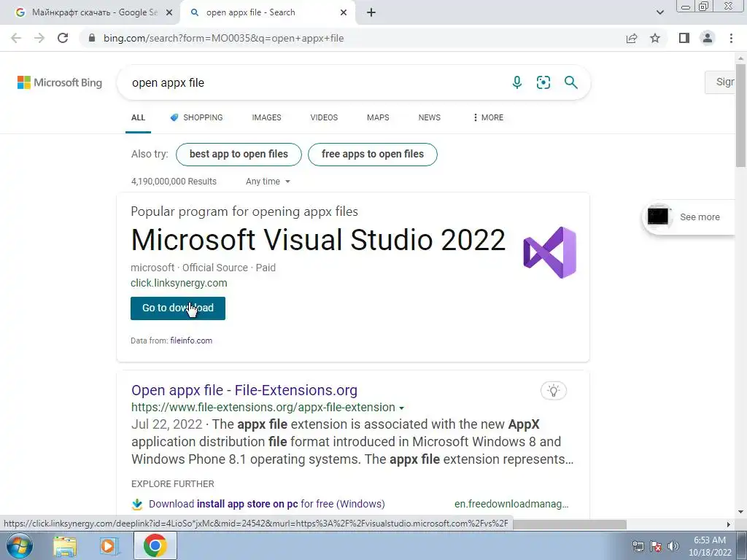Reload the Bing search page
The height and width of the screenshot is (560, 747).
point(63,38)
